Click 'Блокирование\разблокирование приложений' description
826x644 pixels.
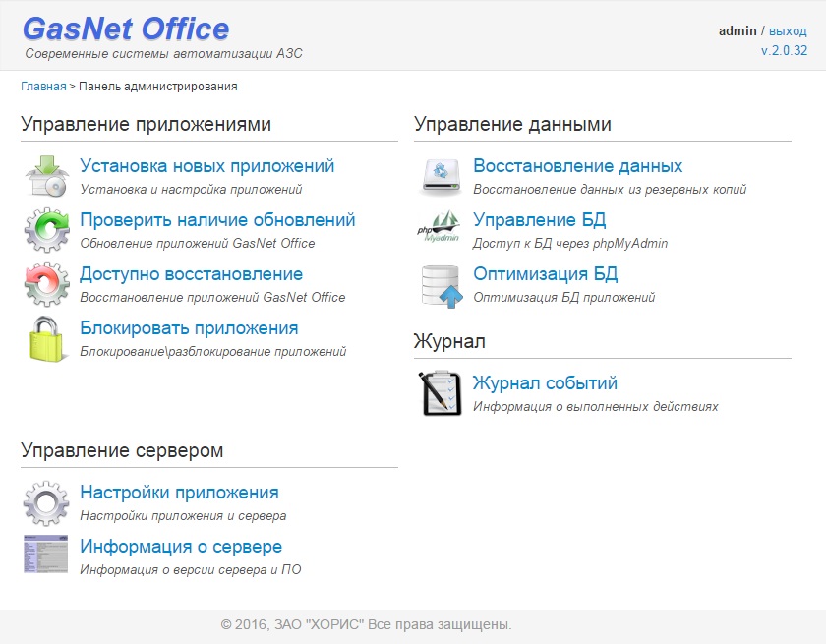(x=213, y=351)
